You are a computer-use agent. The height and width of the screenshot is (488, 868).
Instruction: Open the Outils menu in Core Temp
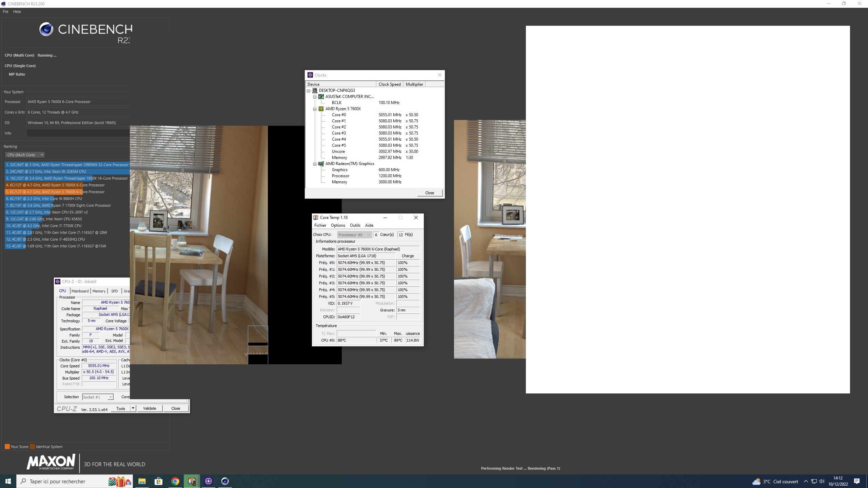[355, 225]
